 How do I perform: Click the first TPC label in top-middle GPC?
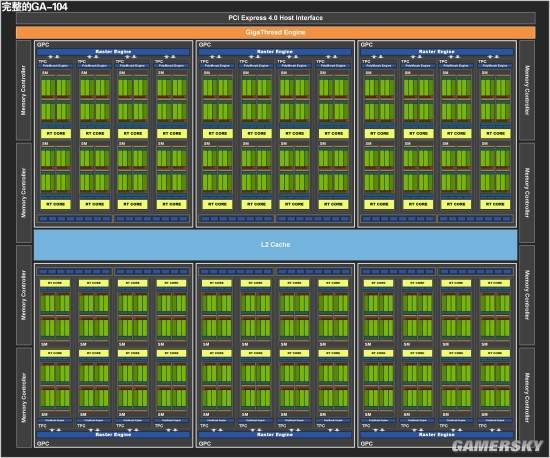click(204, 61)
